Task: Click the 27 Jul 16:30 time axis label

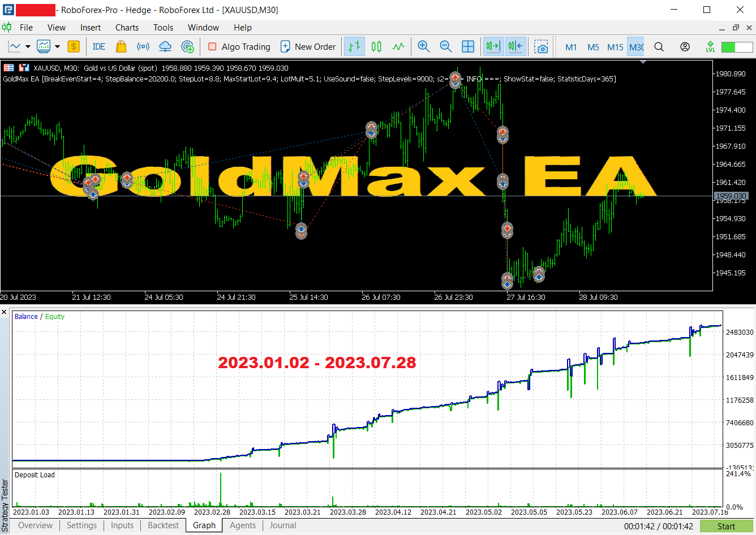Action: pyautogui.click(x=526, y=297)
